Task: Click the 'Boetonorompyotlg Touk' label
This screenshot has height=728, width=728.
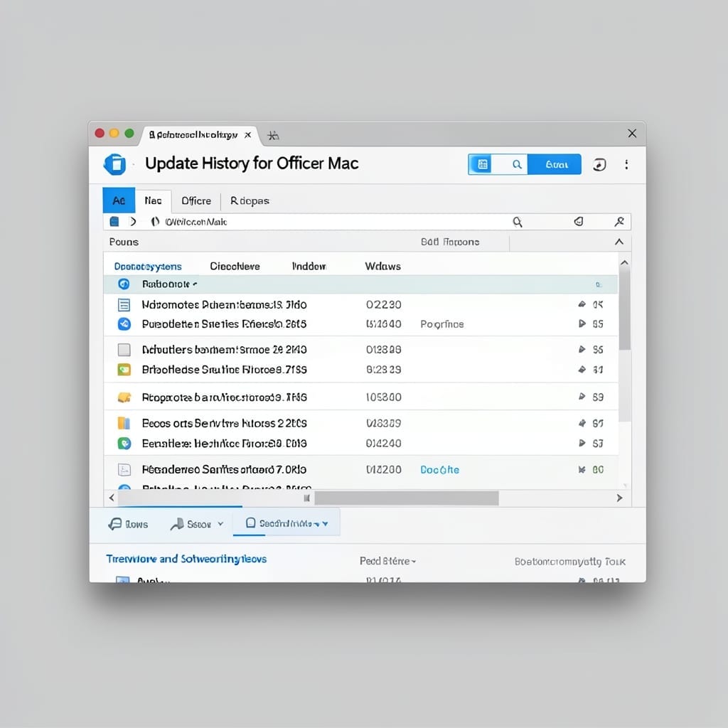Action: (x=569, y=562)
